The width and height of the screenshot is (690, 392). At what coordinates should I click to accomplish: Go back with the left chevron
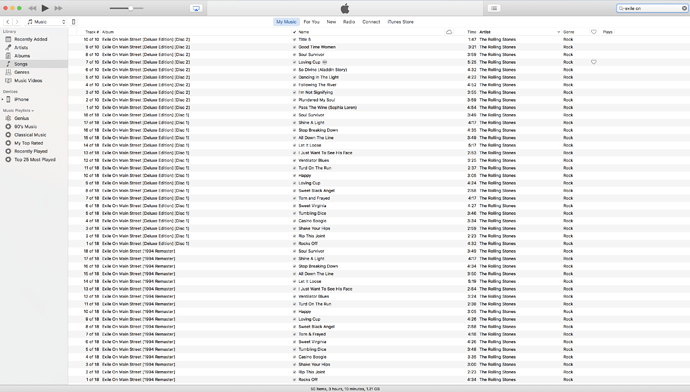click(x=7, y=22)
